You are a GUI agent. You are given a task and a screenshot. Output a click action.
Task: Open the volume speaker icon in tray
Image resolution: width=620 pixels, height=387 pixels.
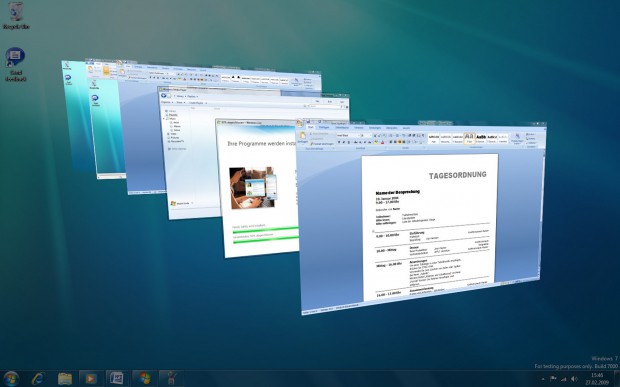[574, 379]
